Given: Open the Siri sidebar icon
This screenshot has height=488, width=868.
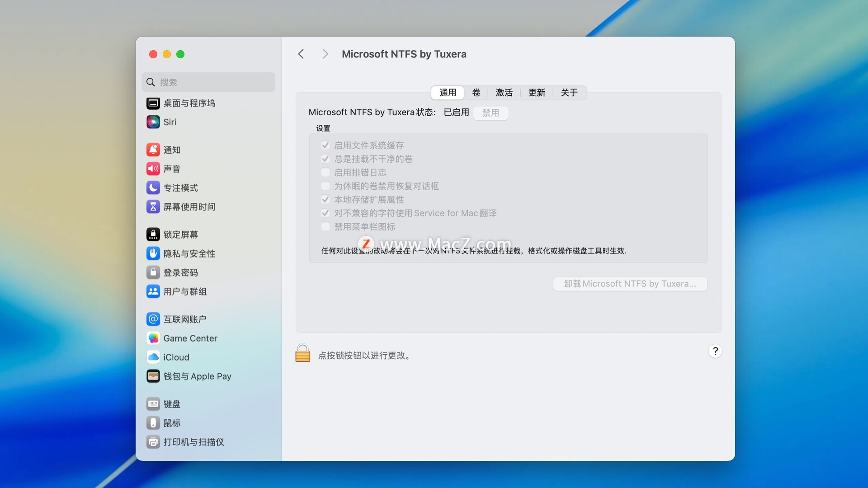Looking at the screenshot, I should (x=153, y=122).
